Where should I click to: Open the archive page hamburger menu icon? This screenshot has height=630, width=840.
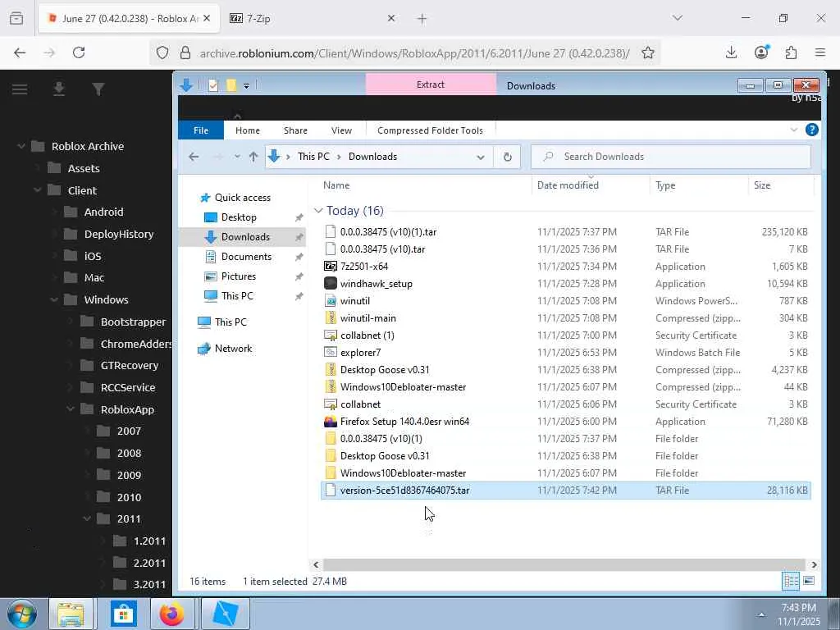pos(20,89)
